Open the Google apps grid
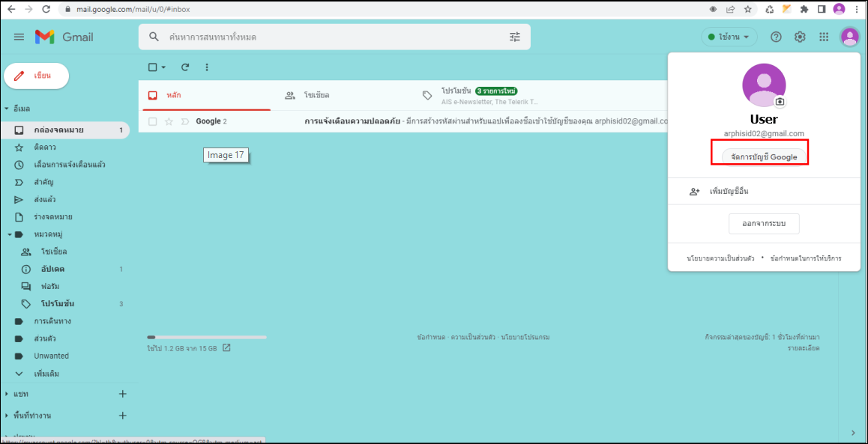The height and width of the screenshot is (444, 868). (824, 37)
